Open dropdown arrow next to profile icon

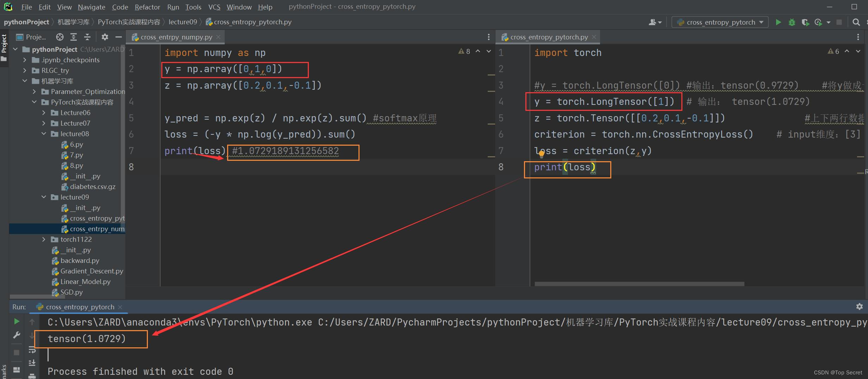[829, 22]
